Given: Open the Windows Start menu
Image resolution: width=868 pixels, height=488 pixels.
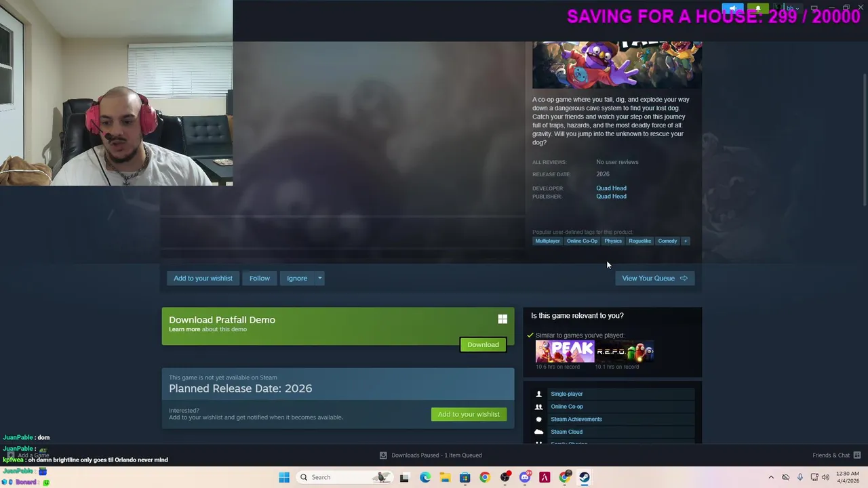Looking at the screenshot, I should 284,477.
